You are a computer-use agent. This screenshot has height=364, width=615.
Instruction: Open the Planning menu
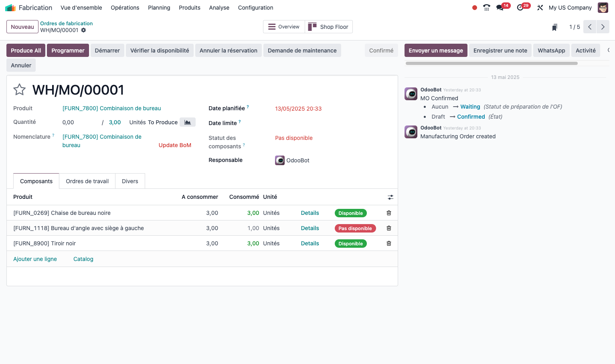coord(159,8)
